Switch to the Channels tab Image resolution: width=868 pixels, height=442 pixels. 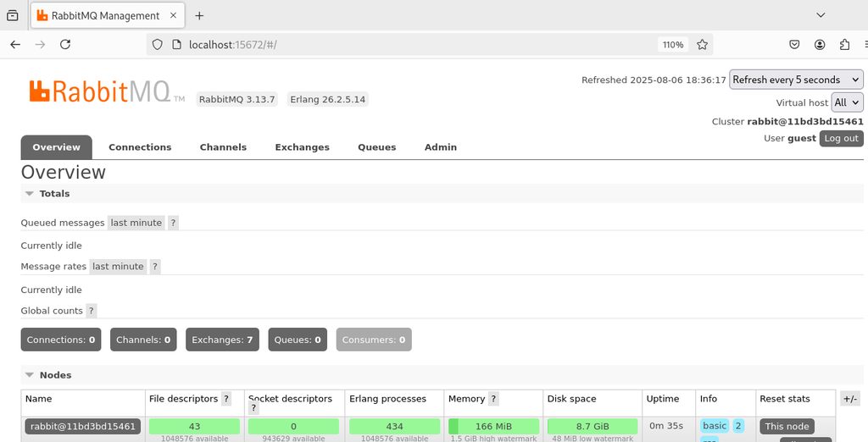point(223,147)
